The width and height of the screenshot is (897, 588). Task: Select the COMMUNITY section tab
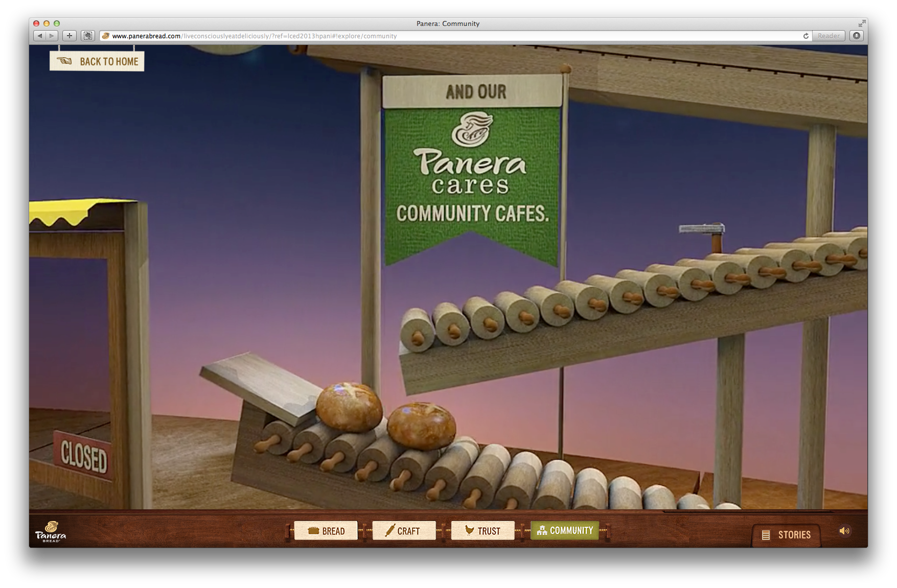click(565, 530)
